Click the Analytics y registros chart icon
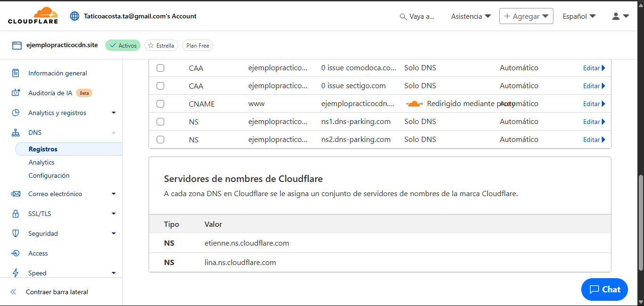 pyautogui.click(x=16, y=113)
